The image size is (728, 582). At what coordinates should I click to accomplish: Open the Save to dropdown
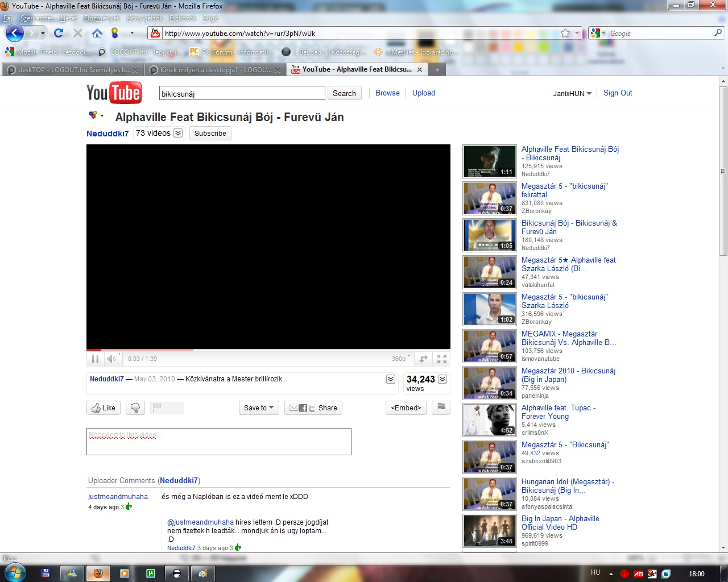click(259, 408)
